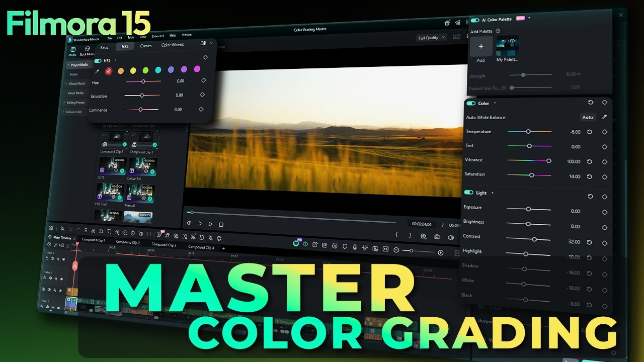Open the Full Quality preview dropdown
Screen dimensions: 644x362
pyautogui.click(x=432, y=38)
